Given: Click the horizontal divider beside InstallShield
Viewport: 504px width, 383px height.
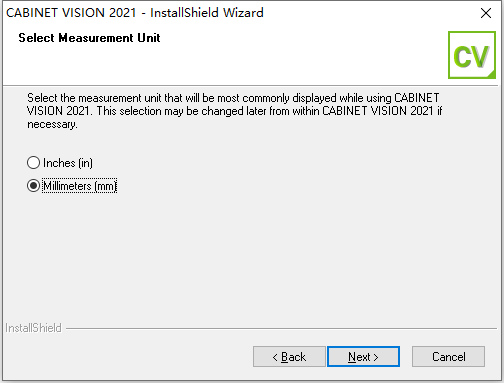Looking at the screenshot, I should tap(283, 329).
